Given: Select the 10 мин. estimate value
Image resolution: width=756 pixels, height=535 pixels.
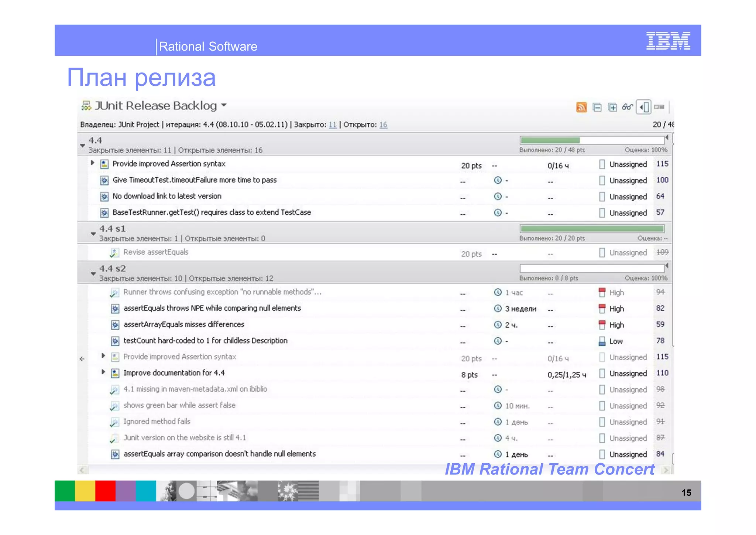Looking at the screenshot, I should pos(518,406).
